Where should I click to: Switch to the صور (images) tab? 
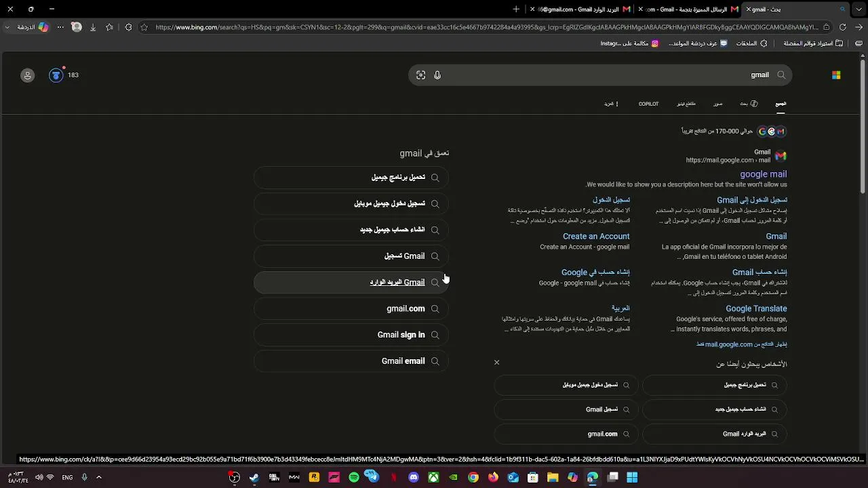click(x=717, y=104)
